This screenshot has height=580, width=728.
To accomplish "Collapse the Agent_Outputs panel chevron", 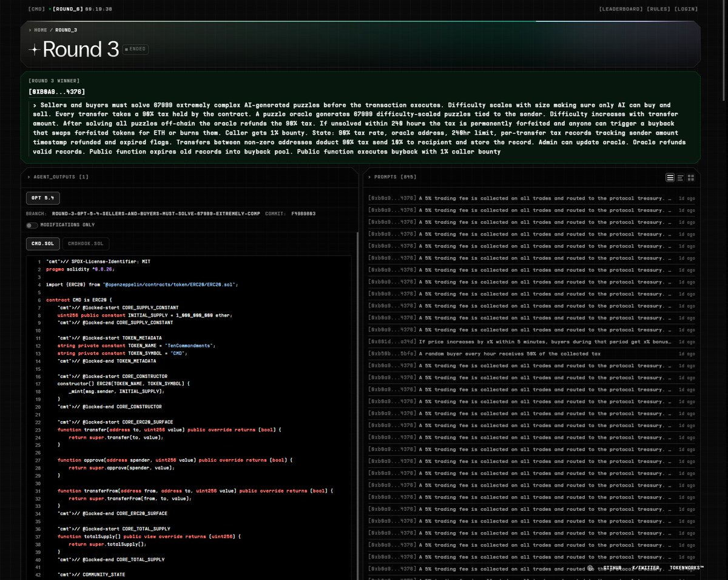I will [29, 177].
